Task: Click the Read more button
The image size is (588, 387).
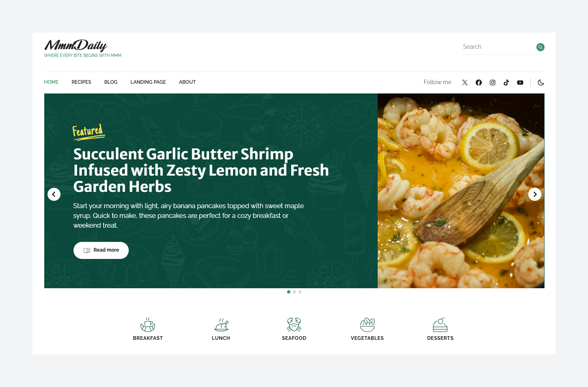Action: (101, 250)
